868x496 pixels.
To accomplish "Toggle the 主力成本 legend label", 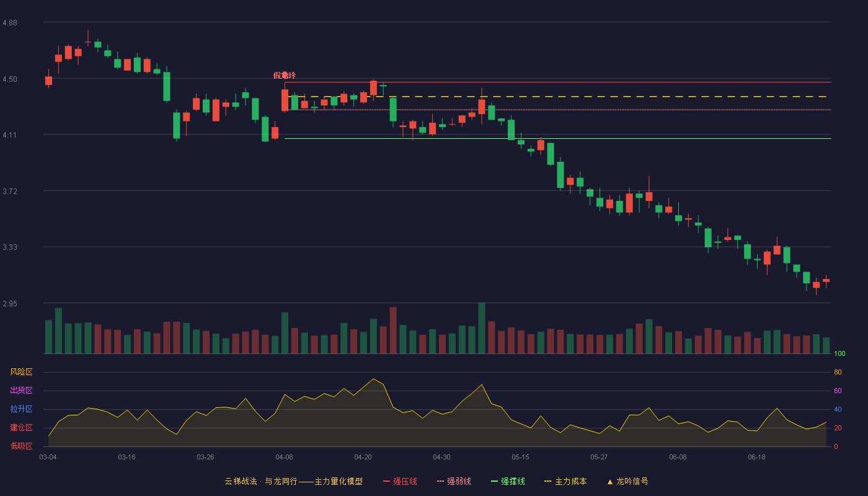I will 570,481.
